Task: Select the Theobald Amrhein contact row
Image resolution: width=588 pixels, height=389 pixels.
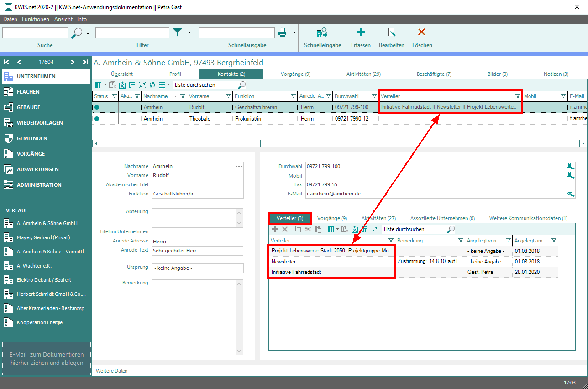Action: 340,119
